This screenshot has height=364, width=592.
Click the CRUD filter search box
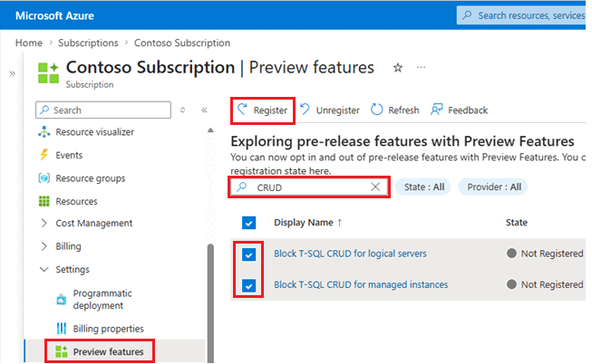click(309, 187)
